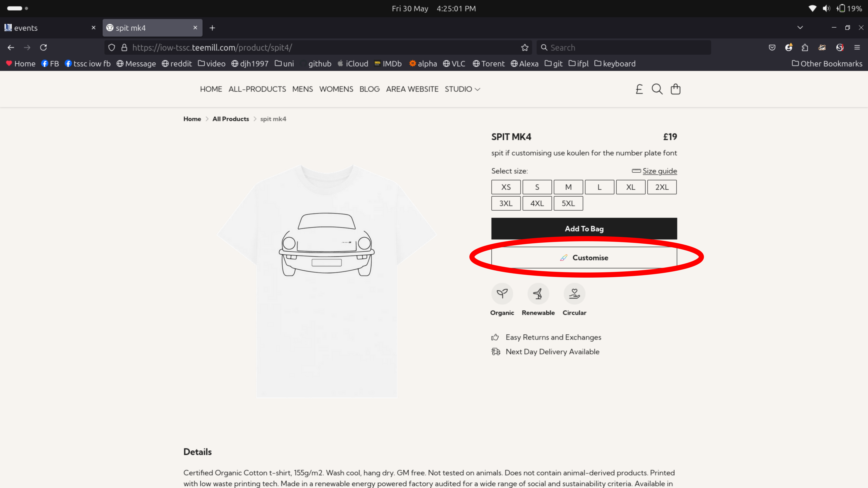Open the Firefox hamburger menu
Viewport: 868px width, 488px height.
click(x=857, y=47)
